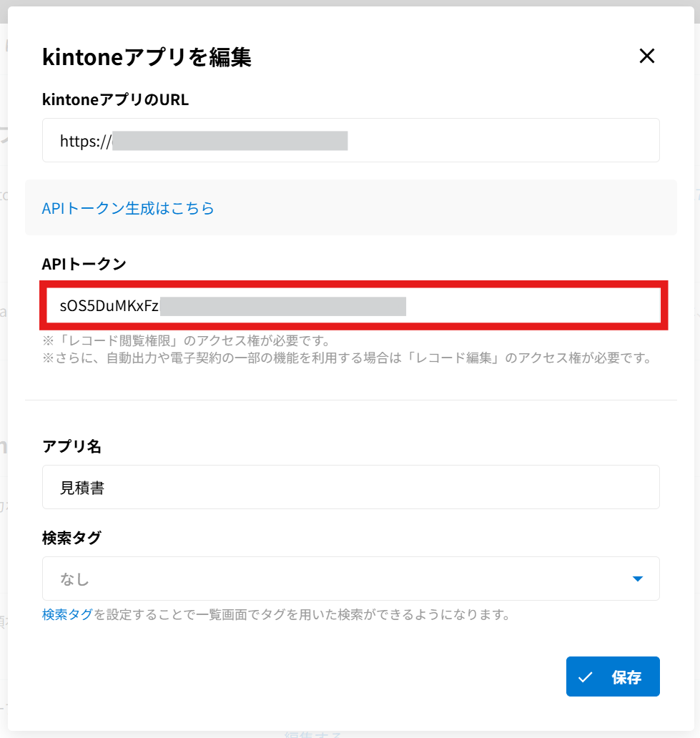Open the APIトークン生成はこちら link
The width and height of the screenshot is (700, 738).
[128, 208]
